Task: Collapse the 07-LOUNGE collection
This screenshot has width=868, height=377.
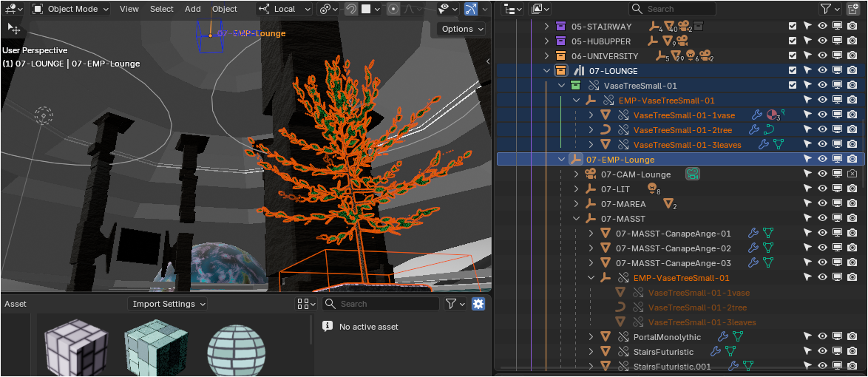Action: 546,71
